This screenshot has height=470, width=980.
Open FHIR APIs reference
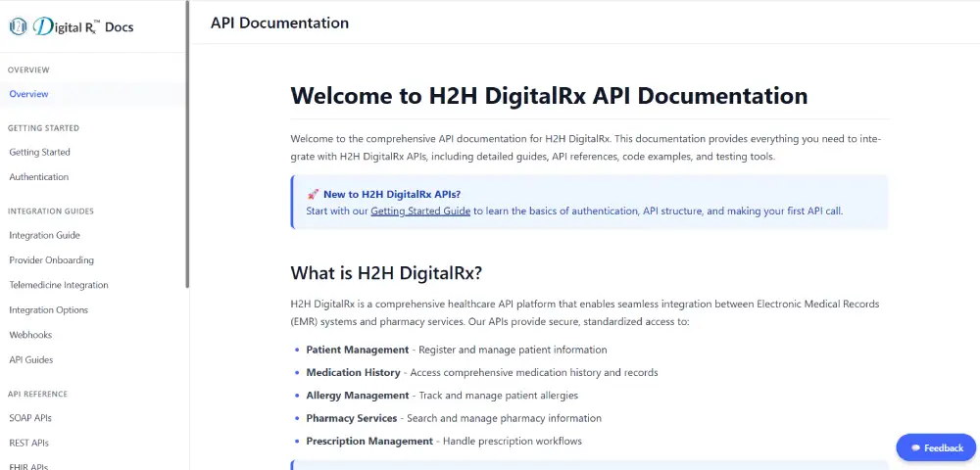(x=28, y=466)
